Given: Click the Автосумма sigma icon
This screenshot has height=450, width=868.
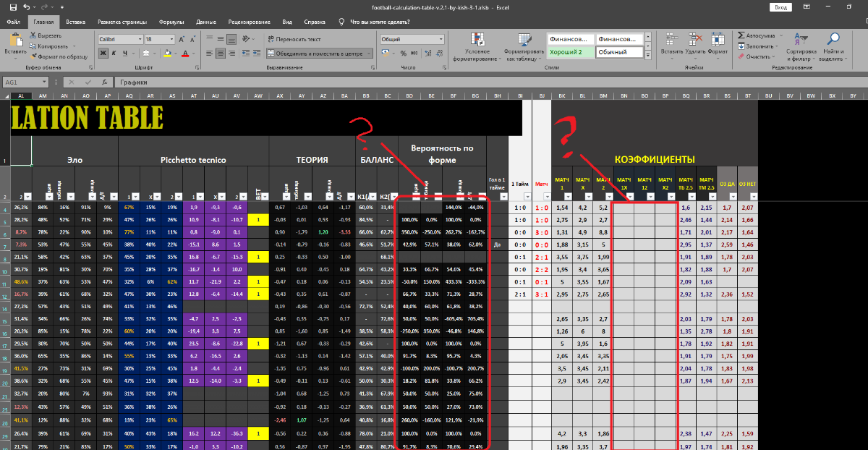Looking at the screenshot, I should click(741, 35).
